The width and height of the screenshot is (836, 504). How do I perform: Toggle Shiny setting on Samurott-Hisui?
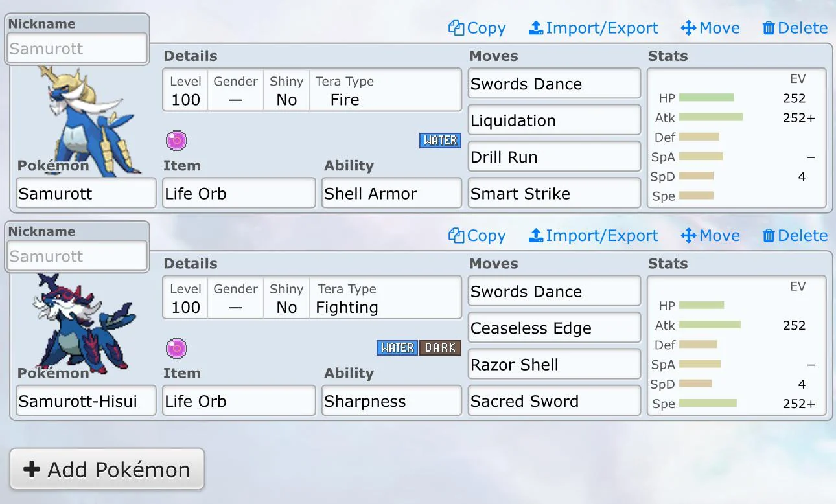point(286,299)
